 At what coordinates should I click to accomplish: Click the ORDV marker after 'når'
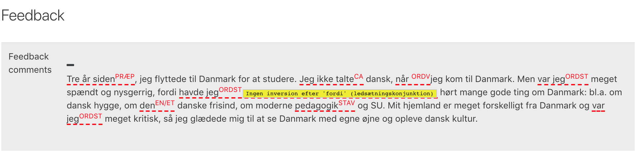pyautogui.click(x=421, y=77)
